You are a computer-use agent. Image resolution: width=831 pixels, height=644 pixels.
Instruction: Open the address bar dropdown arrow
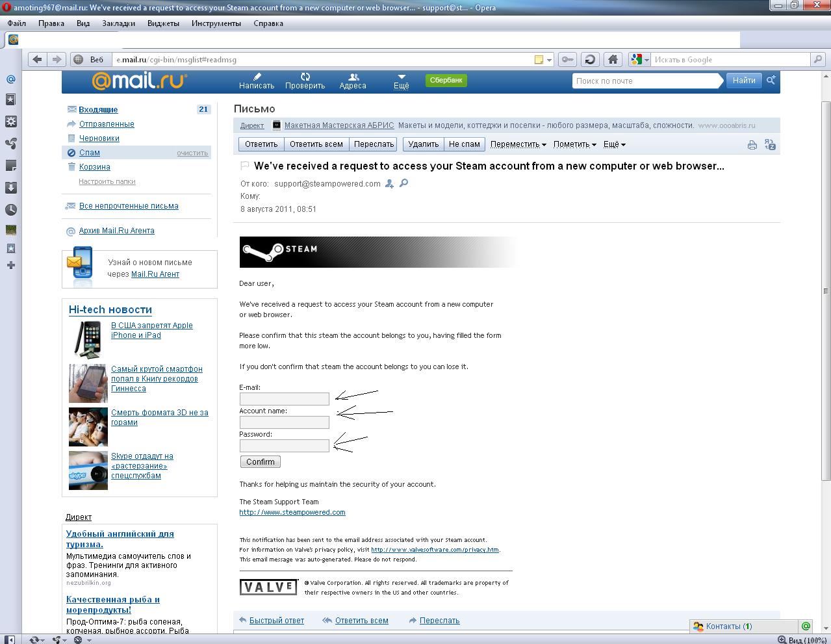(550, 60)
